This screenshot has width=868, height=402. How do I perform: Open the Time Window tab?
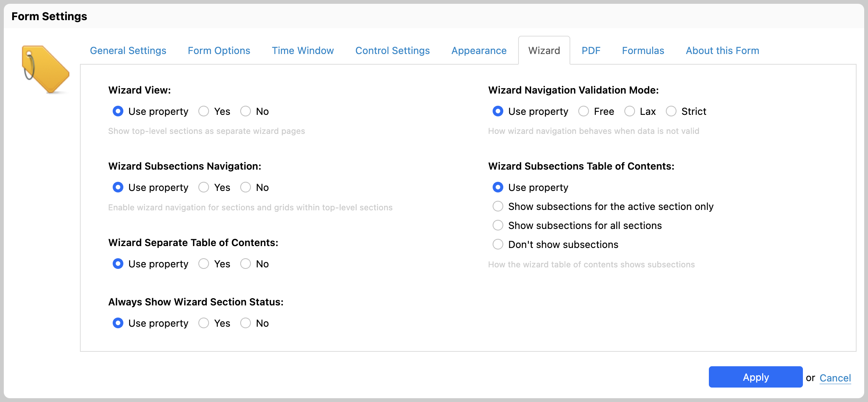(x=303, y=51)
